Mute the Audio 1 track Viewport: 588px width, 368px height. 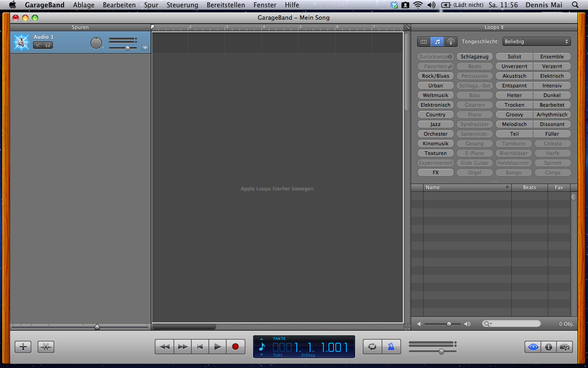pyautogui.click(x=38, y=45)
